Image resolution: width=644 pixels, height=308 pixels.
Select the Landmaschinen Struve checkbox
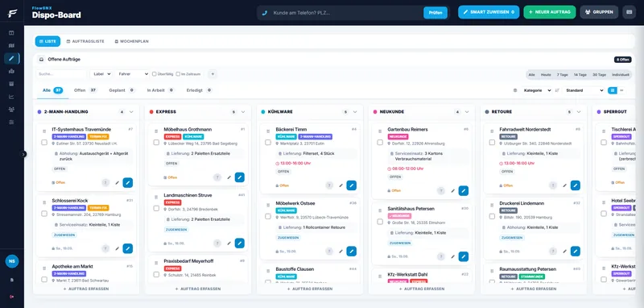tap(156, 208)
